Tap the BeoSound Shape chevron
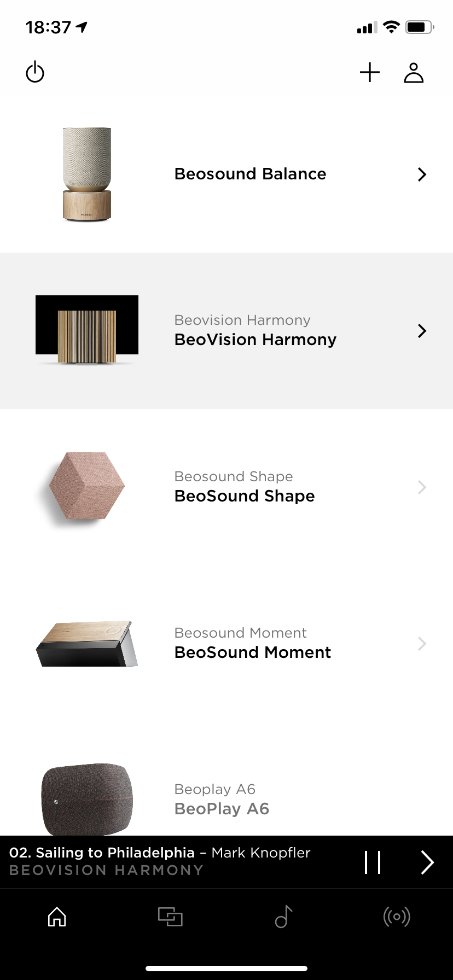This screenshot has height=980, width=453. tap(422, 487)
